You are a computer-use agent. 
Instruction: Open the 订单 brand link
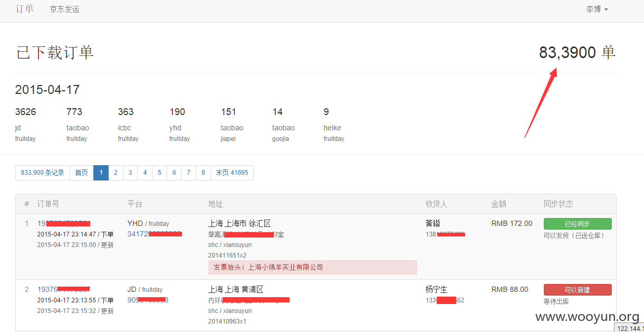point(25,9)
